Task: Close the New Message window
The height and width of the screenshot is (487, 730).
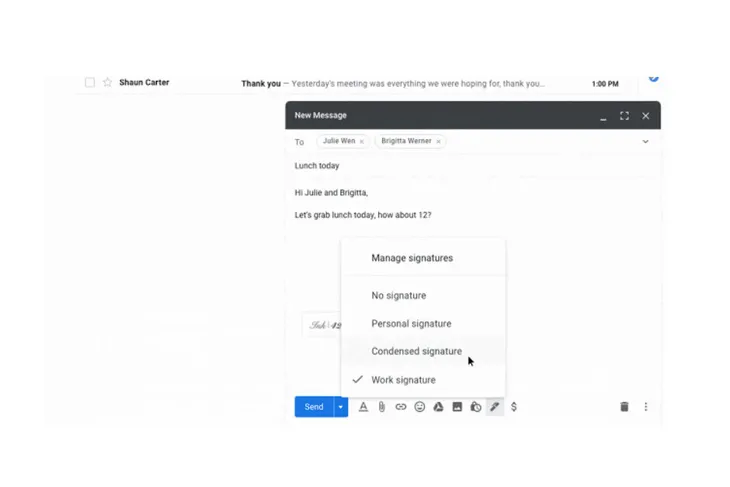Action: (x=646, y=116)
